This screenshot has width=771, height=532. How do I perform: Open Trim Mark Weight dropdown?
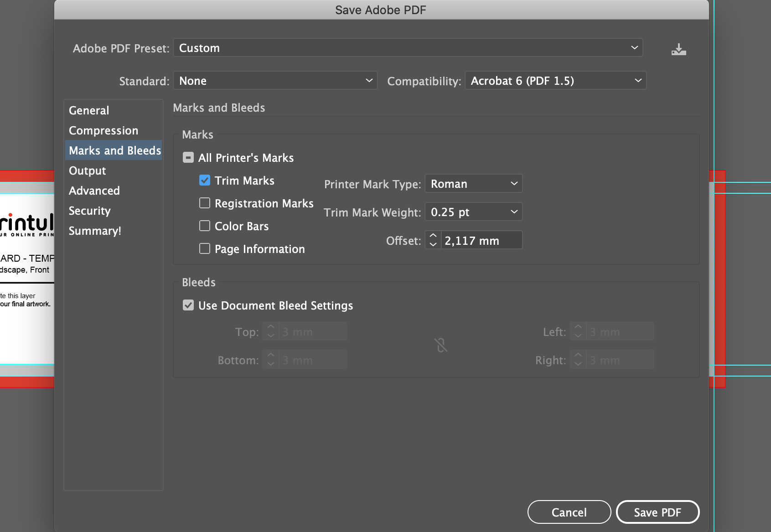click(x=474, y=212)
